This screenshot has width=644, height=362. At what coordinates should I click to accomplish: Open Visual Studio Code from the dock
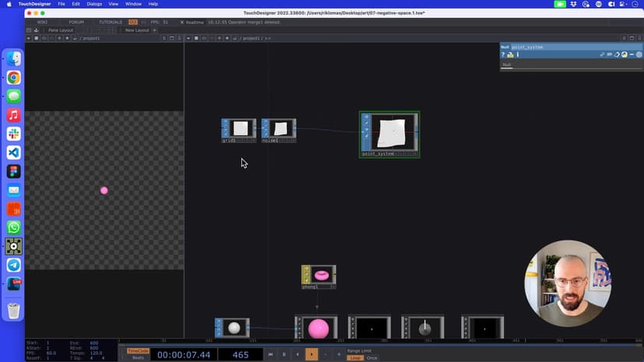coord(13,152)
